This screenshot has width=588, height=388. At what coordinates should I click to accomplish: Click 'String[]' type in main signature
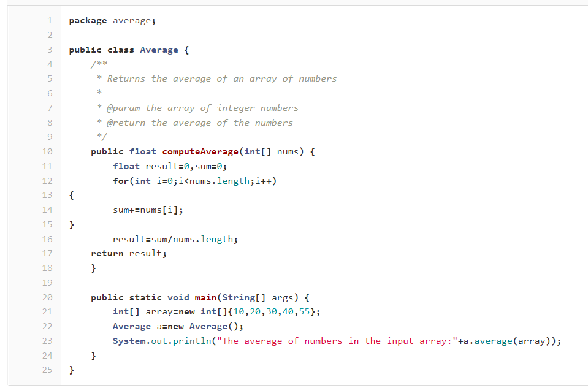(x=244, y=298)
